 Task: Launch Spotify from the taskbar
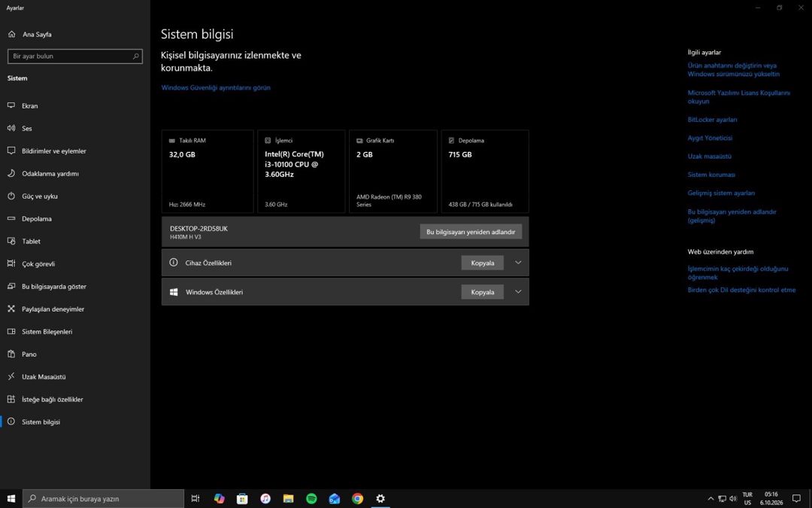(x=311, y=499)
